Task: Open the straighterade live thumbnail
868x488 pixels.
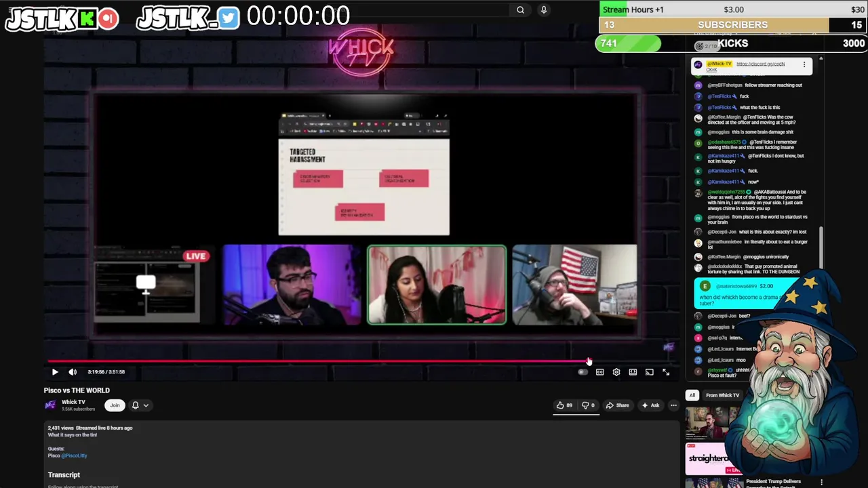Action: pyautogui.click(x=713, y=459)
